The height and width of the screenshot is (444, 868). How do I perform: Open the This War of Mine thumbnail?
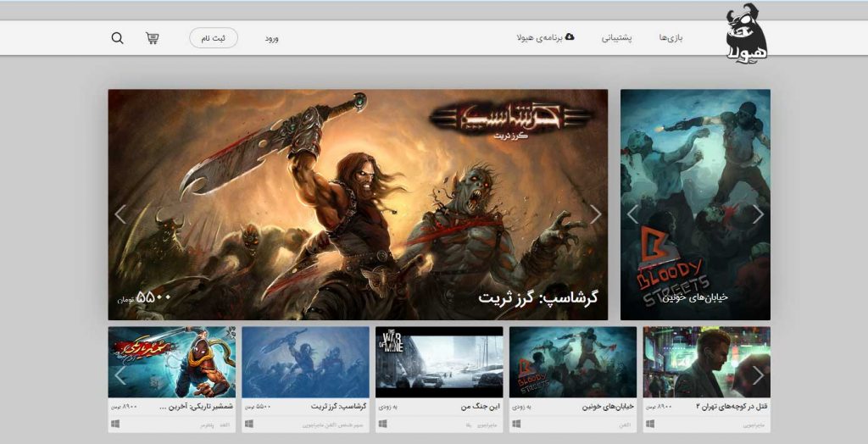(x=439, y=363)
